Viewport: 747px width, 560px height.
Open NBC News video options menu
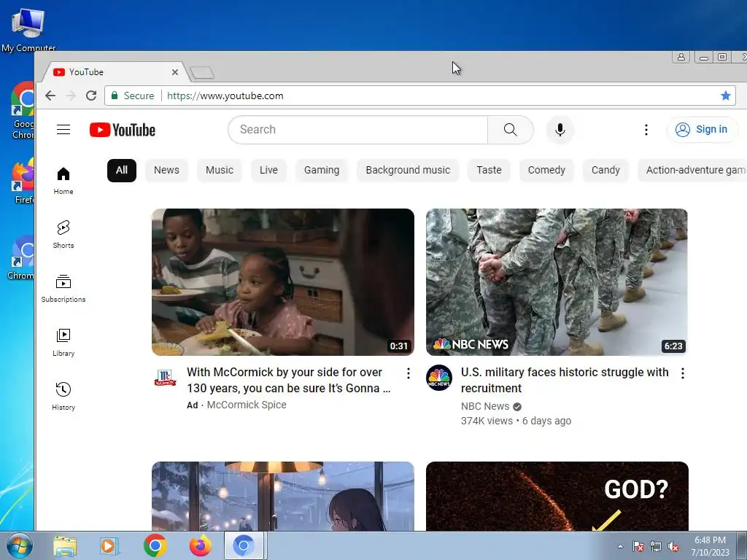(683, 374)
